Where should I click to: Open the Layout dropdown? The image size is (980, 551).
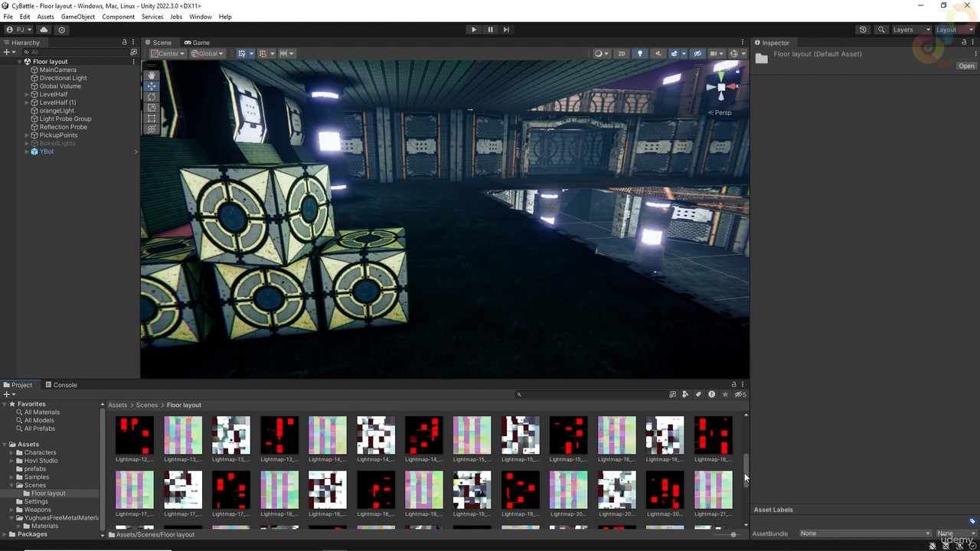[x=956, y=30]
